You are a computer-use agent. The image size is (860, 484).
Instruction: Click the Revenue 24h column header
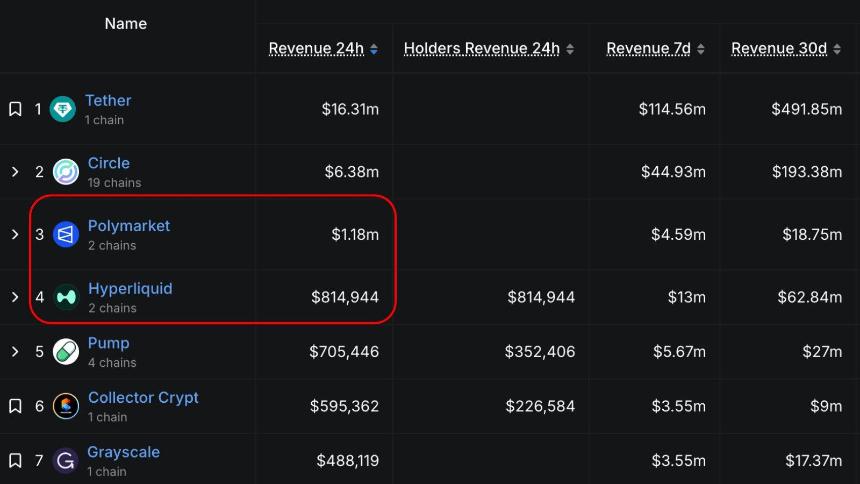click(x=316, y=49)
